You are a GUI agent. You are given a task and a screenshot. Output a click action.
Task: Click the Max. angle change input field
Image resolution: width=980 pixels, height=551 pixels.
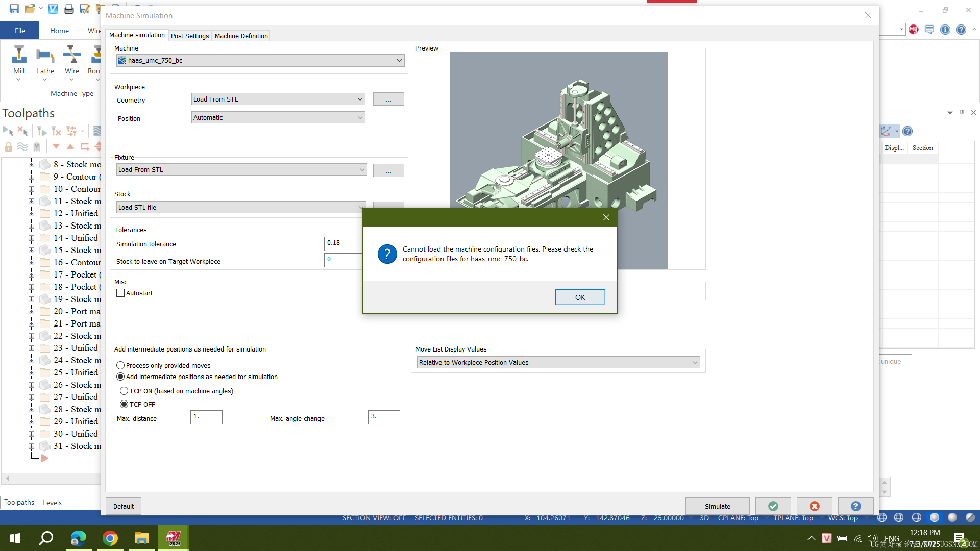[384, 417]
